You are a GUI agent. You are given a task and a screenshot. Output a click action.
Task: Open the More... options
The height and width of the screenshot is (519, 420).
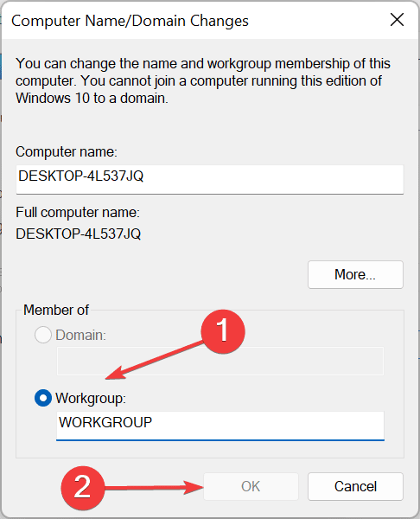pos(355,275)
